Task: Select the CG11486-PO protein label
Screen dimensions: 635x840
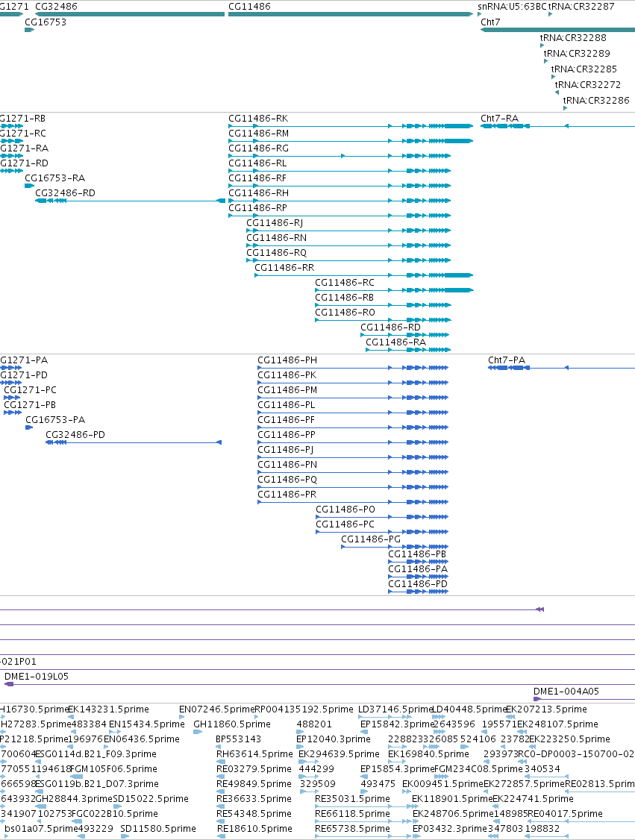Action: (345, 510)
